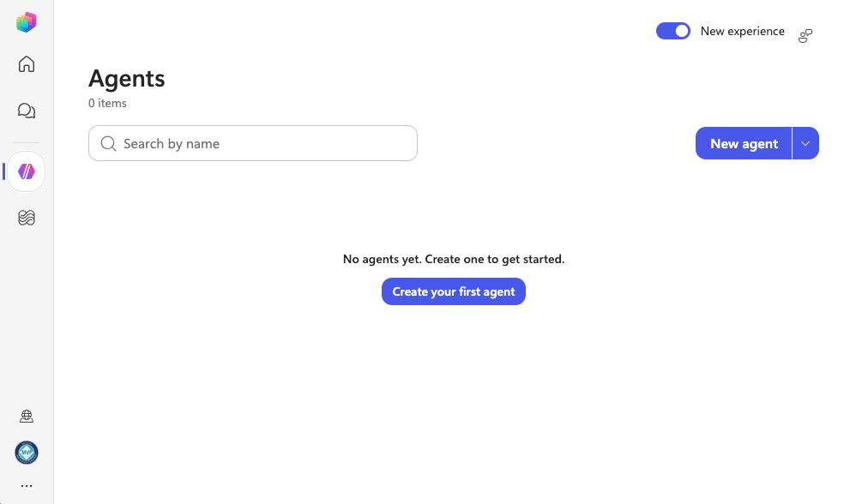Screen dimensions: 850x504
Task: Click the blue selection indicator beside Agents icon
Action: click(x=3, y=171)
